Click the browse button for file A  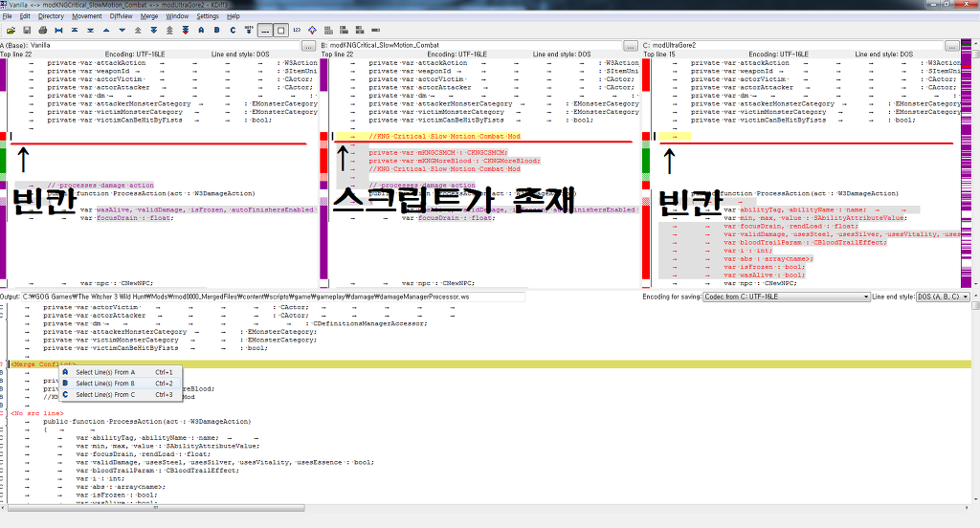[308, 45]
